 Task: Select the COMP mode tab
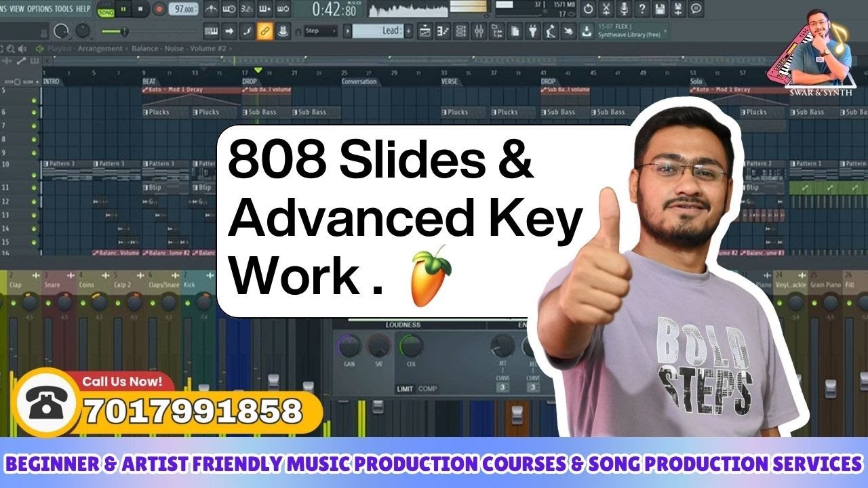tap(427, 389)
